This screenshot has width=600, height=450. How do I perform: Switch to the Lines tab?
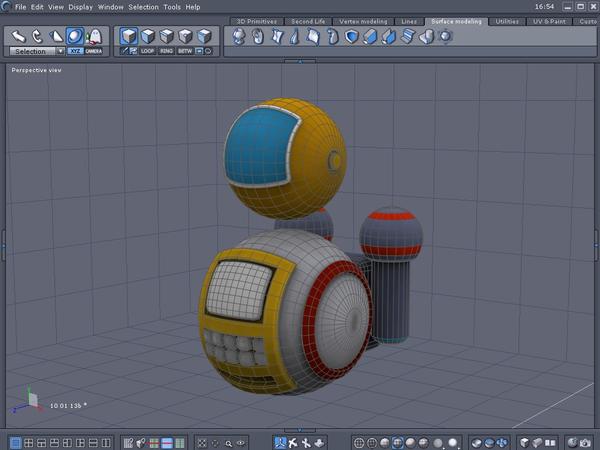pos(409,21)
